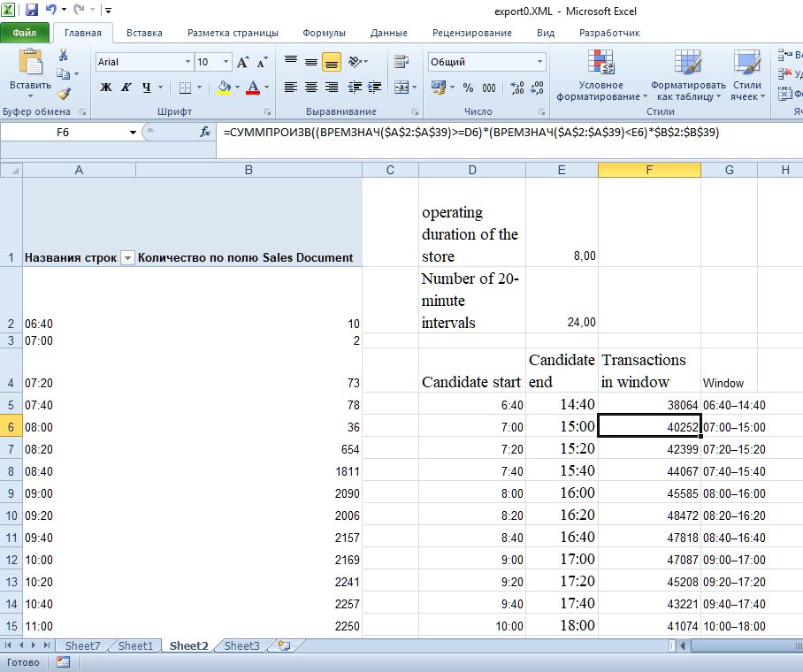
Task: Toggle bold Ж formatting
Action: [x=105, y=87]
